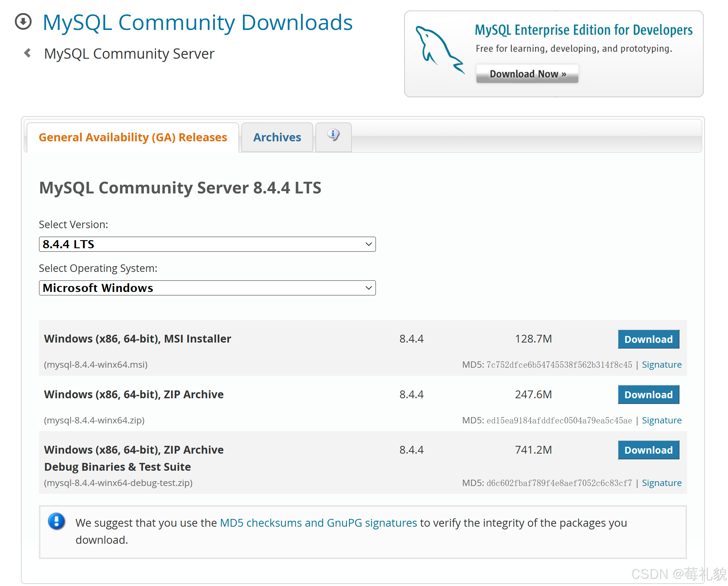Expand the Select Operating System dropdown
The image size is (728, 586).
[207, 288]
